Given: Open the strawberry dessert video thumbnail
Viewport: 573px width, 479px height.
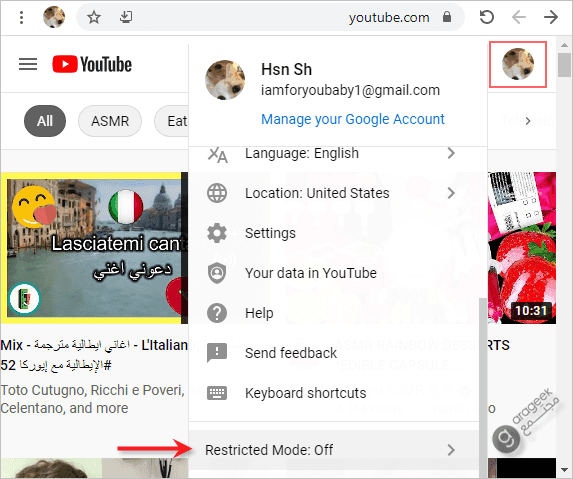Looking at the screenshot, I should click(522, 248).
